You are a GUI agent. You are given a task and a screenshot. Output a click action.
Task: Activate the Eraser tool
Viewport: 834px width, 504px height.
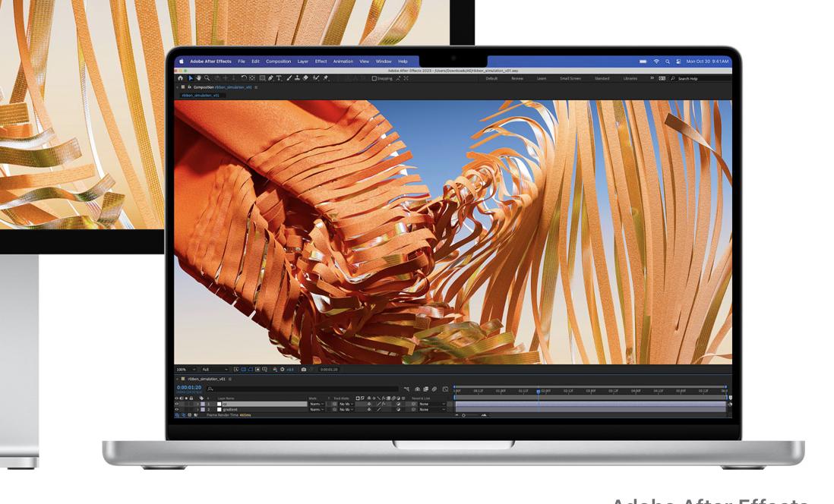[304, 77]
